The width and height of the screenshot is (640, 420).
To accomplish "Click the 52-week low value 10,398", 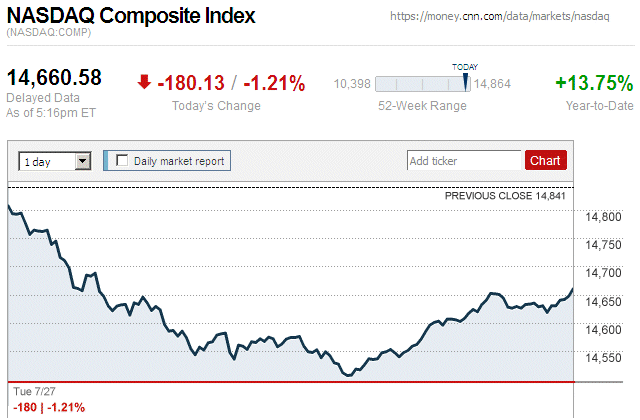I will [352, 84].
